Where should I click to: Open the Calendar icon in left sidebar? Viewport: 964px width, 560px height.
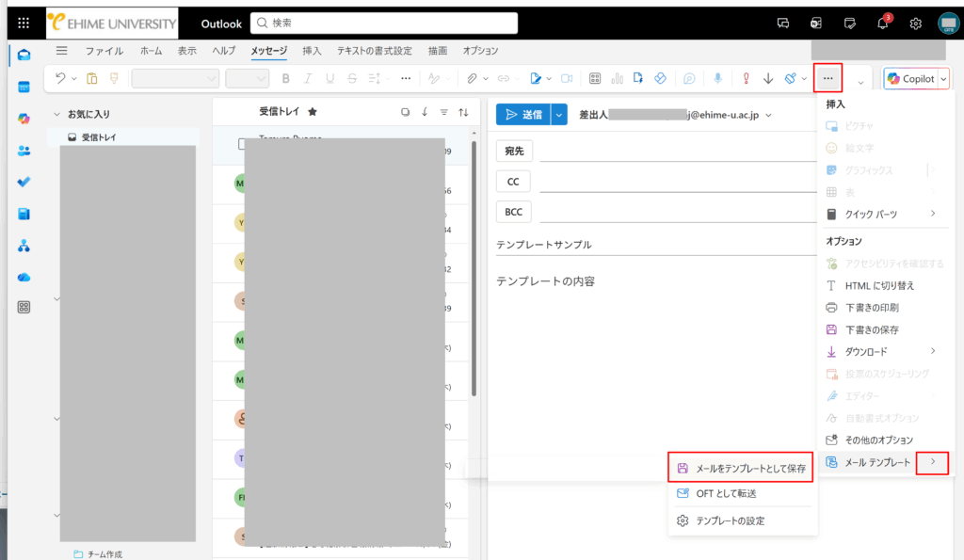24,87
